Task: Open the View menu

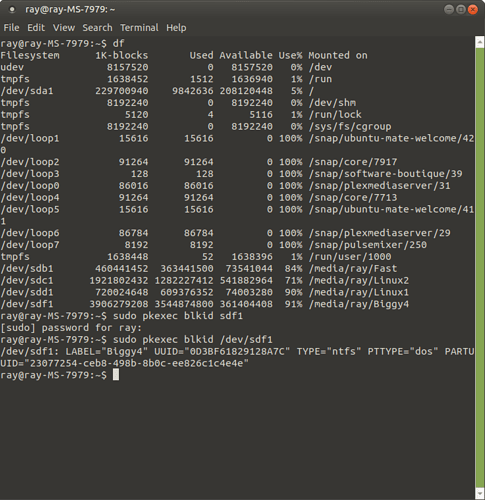Action: (x=64, y=28)
